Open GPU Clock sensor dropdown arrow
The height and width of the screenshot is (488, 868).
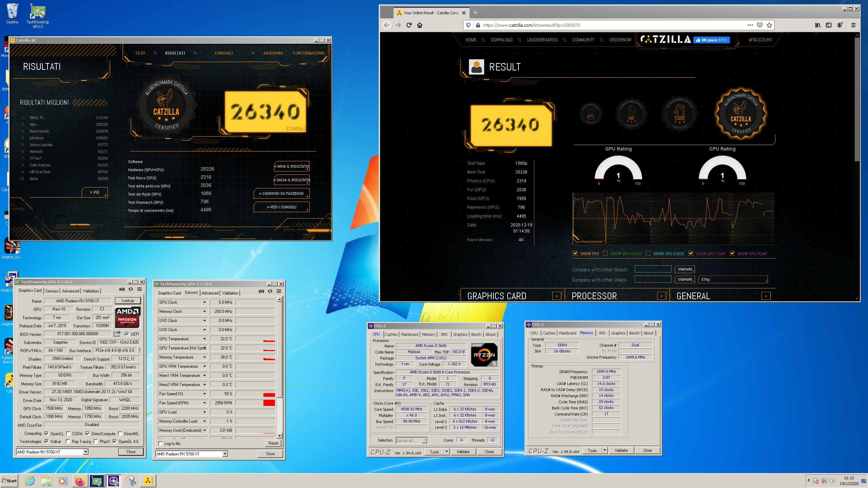click(204, 302)
